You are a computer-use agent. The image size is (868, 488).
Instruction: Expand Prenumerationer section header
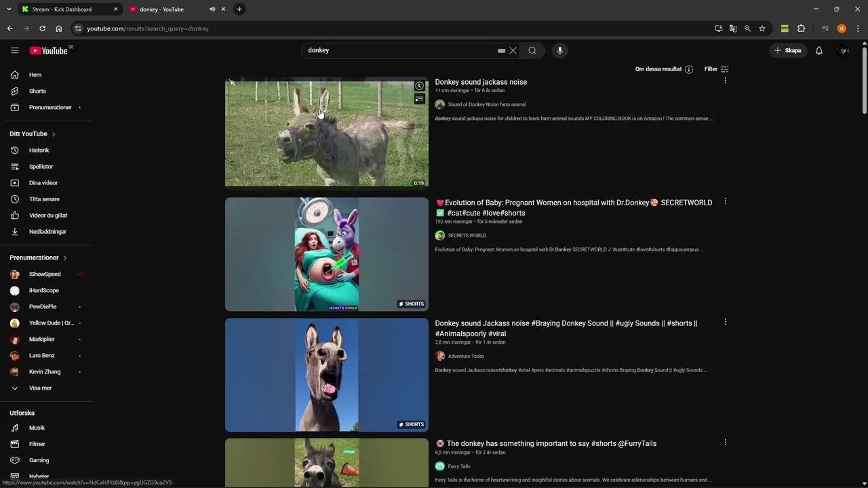[x=38, y=258]
